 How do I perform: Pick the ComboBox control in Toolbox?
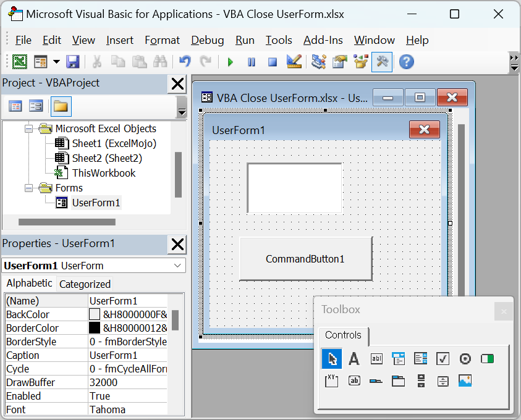[399, 359]
